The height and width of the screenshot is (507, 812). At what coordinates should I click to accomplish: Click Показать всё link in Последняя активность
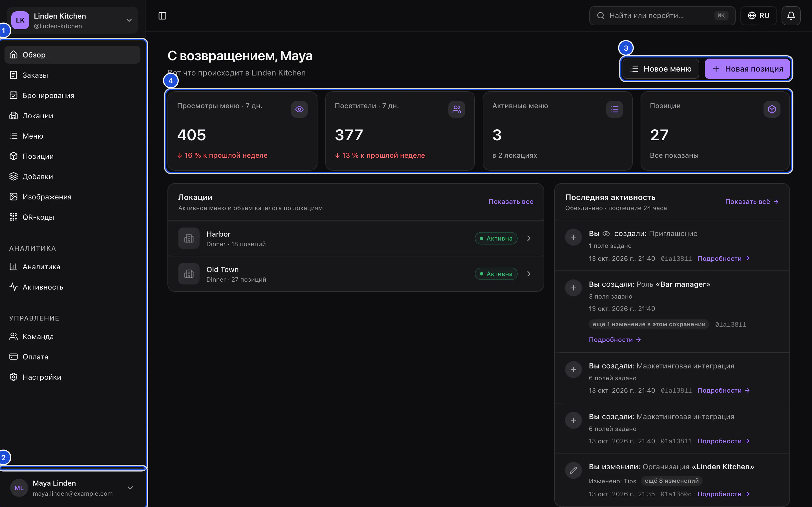(752, 202)
